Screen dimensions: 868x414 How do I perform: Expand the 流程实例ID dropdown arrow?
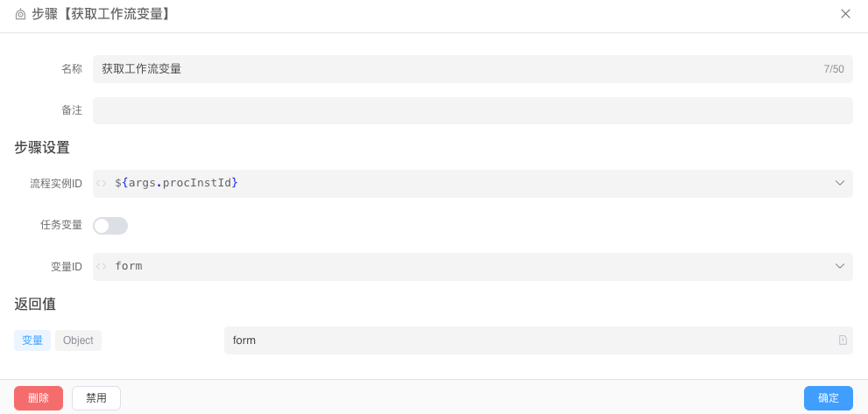pos(839,183)
